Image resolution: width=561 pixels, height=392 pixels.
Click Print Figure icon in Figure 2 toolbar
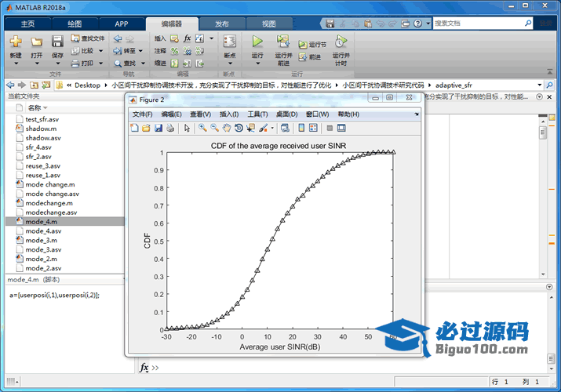click(170, 128)
